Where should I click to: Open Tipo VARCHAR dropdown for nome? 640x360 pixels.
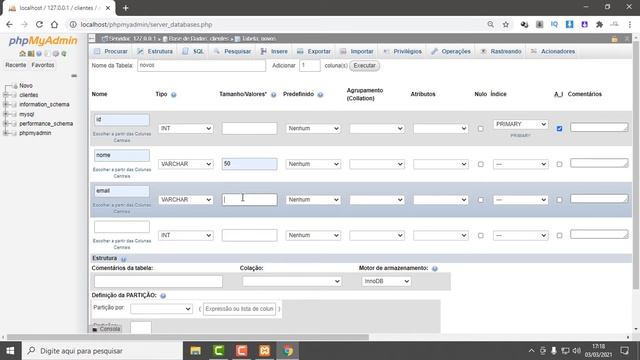(186, 164)
